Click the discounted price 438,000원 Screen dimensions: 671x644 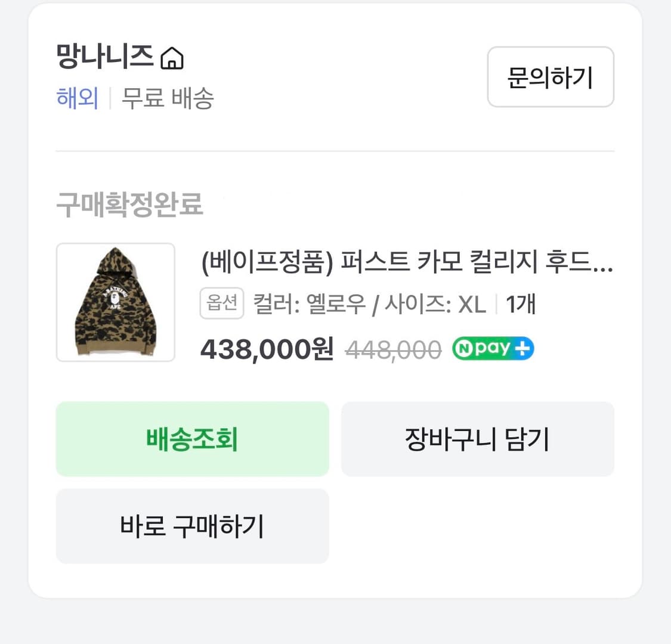coord(267,349)
